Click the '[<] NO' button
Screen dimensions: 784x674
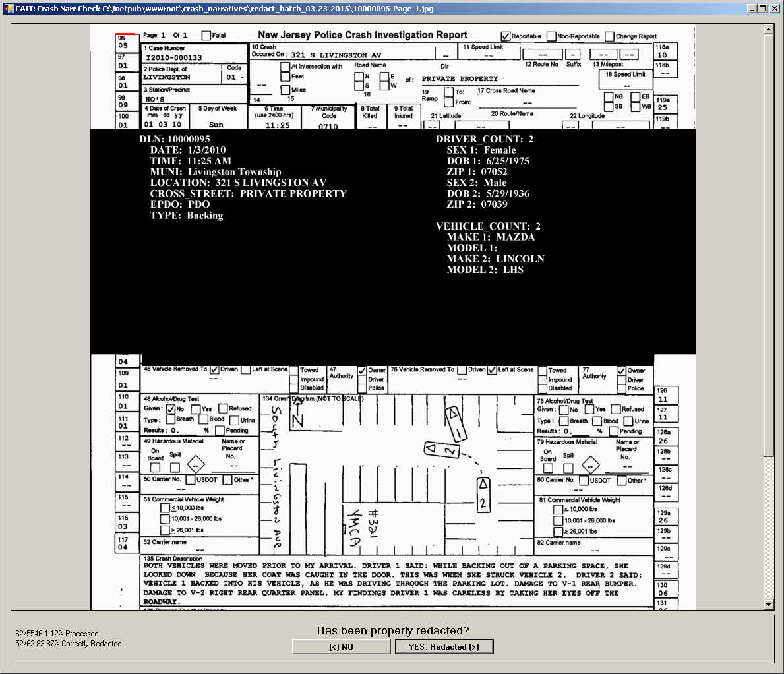tap(341, 646)
